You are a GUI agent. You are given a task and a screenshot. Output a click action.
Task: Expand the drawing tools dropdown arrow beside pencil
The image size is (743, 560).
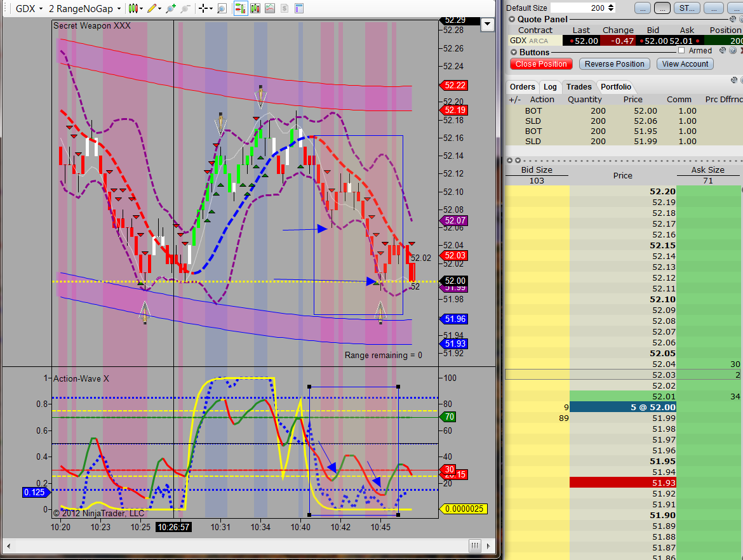pyautogui.click(x=159, y=8)
